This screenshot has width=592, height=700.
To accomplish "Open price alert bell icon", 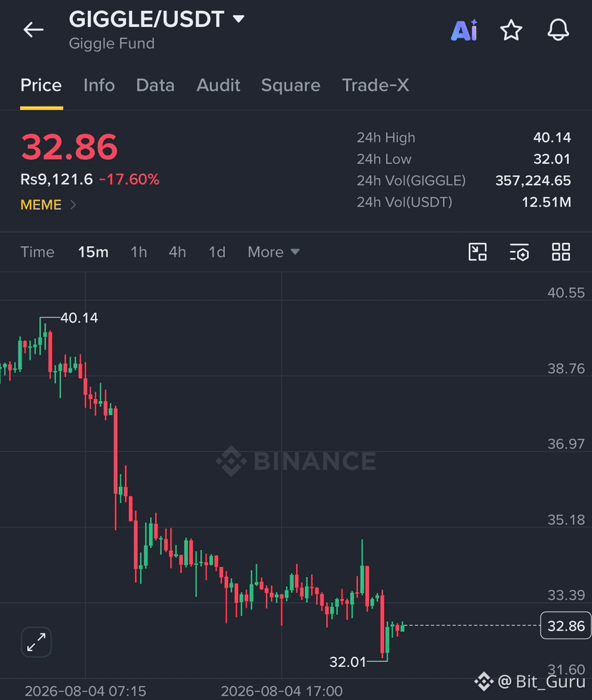I will pos(558,30).
